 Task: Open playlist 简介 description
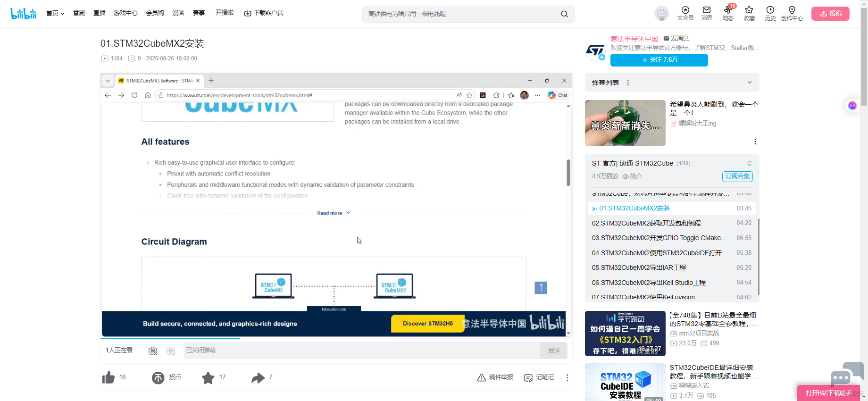632,176
